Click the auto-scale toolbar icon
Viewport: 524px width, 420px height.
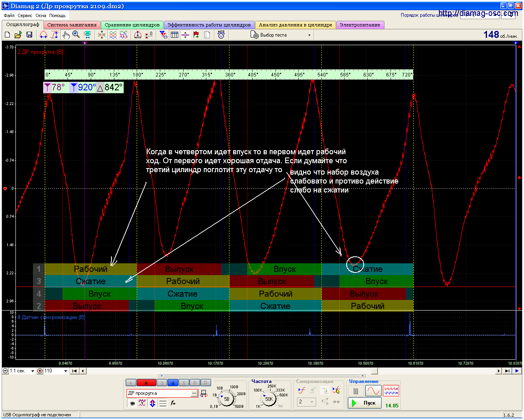[138, 35]
